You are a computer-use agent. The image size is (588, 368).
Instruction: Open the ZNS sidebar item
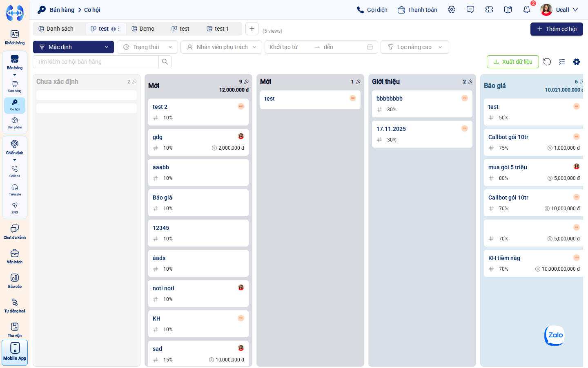(x=15, y=208)
